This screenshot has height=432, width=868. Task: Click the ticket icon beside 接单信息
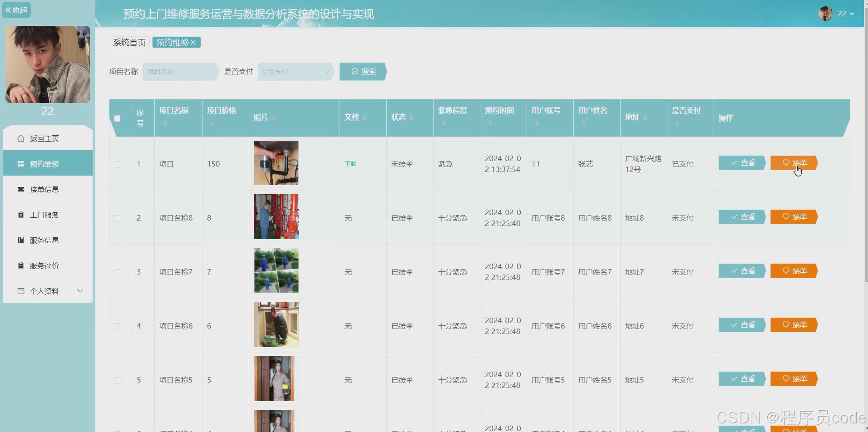[21, 189]
